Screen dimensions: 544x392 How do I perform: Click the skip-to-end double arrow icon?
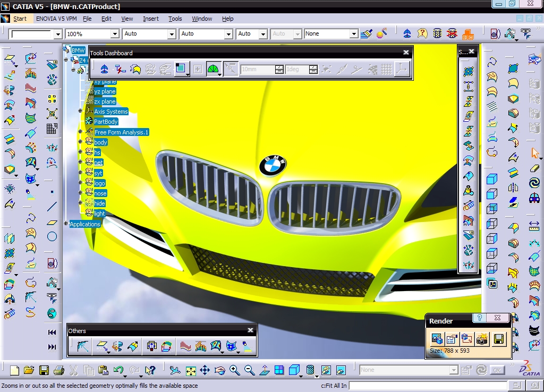point(52,346)
